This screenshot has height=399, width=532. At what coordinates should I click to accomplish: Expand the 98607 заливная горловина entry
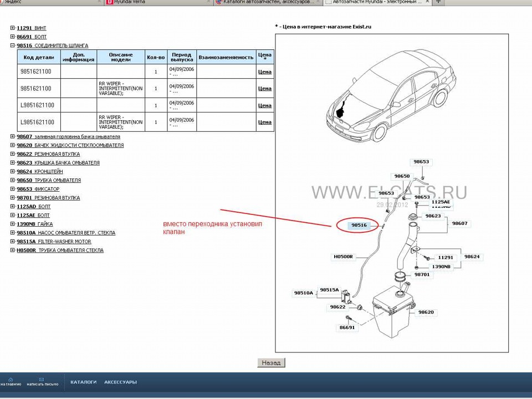12,136
